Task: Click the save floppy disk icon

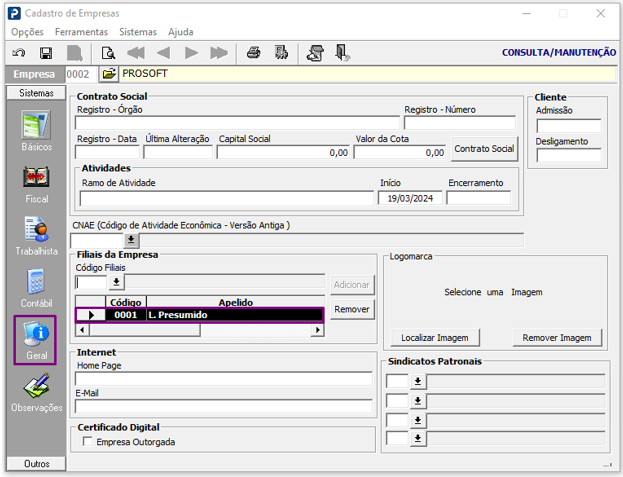Action: [46, 52]
